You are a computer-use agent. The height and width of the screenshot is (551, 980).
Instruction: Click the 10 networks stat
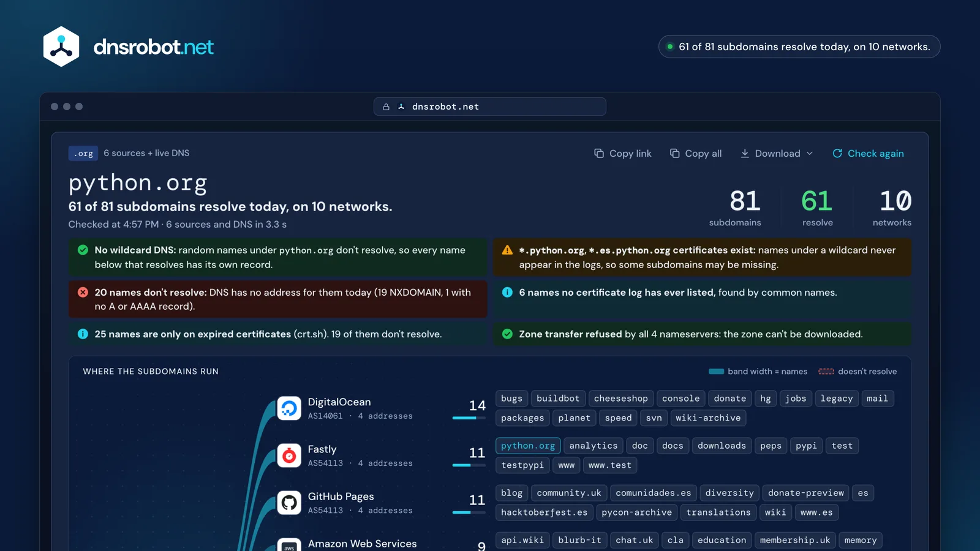[x=892, y=208]
